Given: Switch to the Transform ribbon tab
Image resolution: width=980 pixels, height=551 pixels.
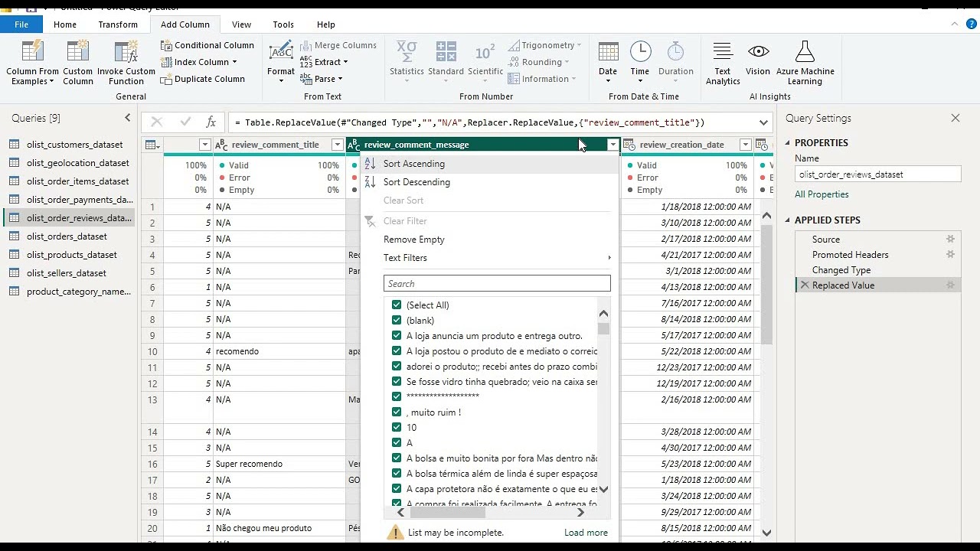Looking at the screenshot, I should pyautogui.click(x=118, y=24).
